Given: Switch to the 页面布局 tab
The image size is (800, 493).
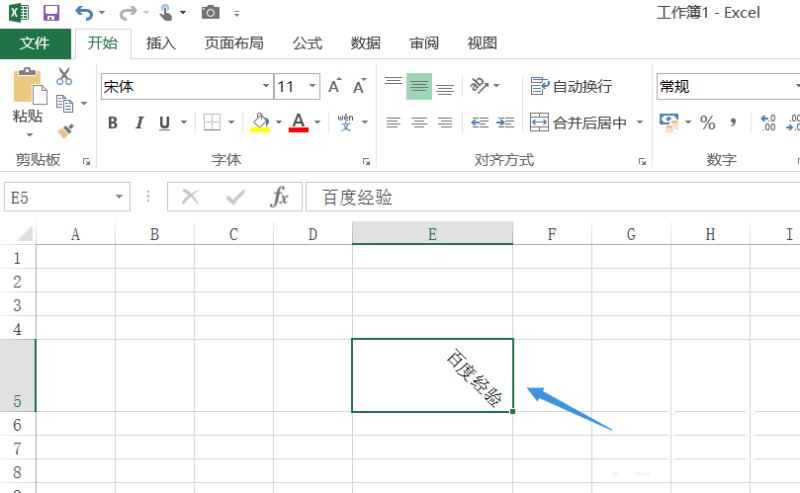Looking at the screenshot, I should click(234, 43).
